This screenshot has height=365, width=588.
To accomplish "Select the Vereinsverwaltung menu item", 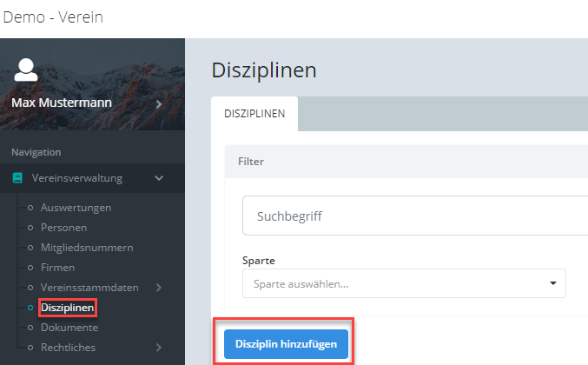I will coord(92,178).
